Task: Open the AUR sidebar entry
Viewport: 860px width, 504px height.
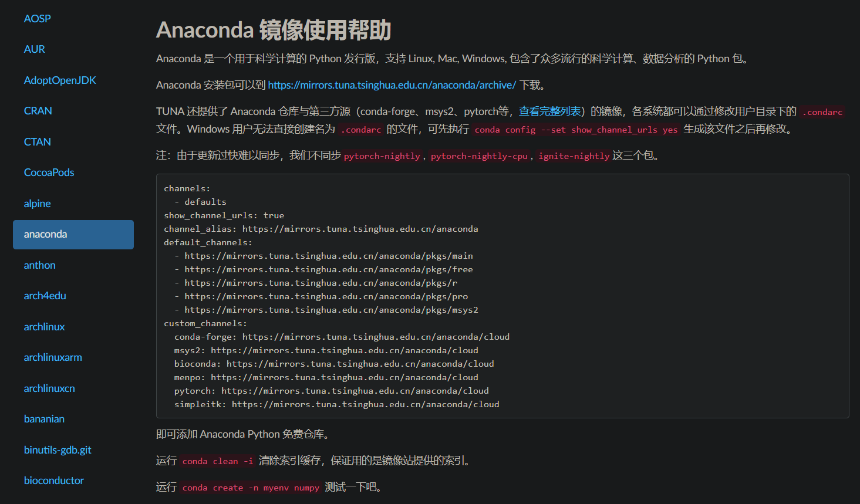Action: click(34, 49)
